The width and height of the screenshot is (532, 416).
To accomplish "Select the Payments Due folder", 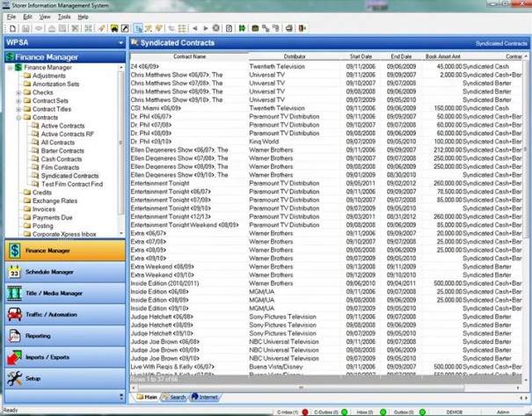I will click(52, 217).
